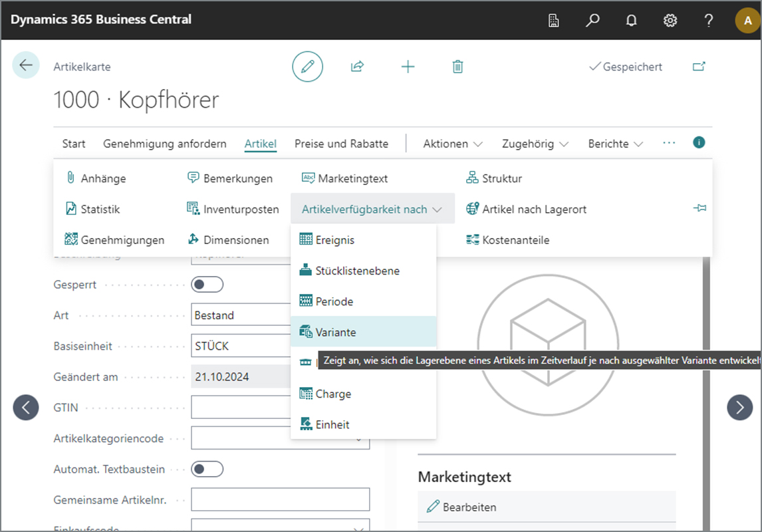762x532 pixels.
Task: Open Dimensionen action
Action: (228, 239)
